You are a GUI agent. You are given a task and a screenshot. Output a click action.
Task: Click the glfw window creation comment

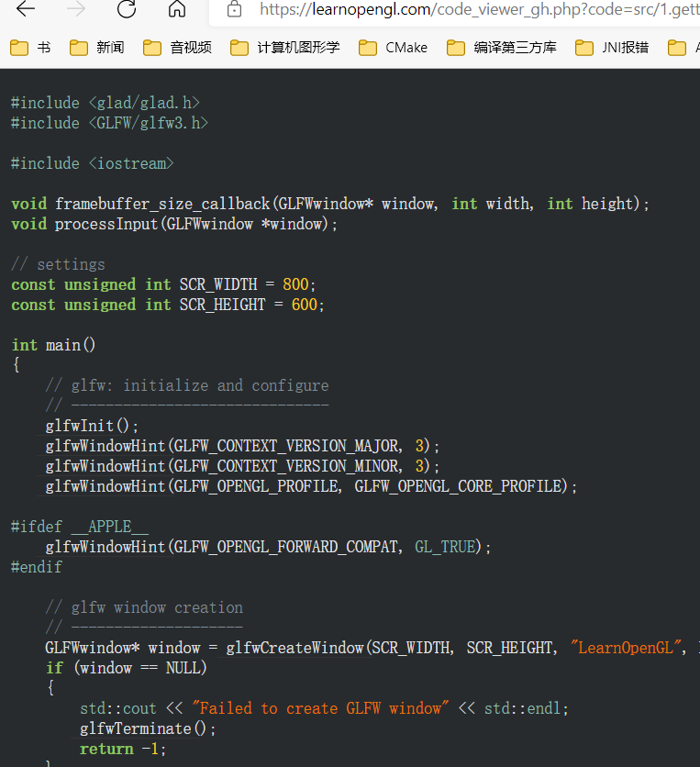[x=144, y=607]
